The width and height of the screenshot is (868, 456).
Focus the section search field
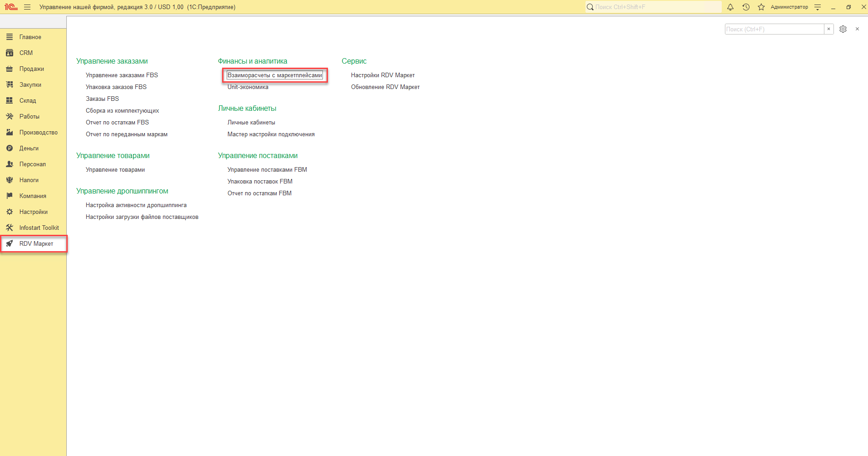pos(774,29)
